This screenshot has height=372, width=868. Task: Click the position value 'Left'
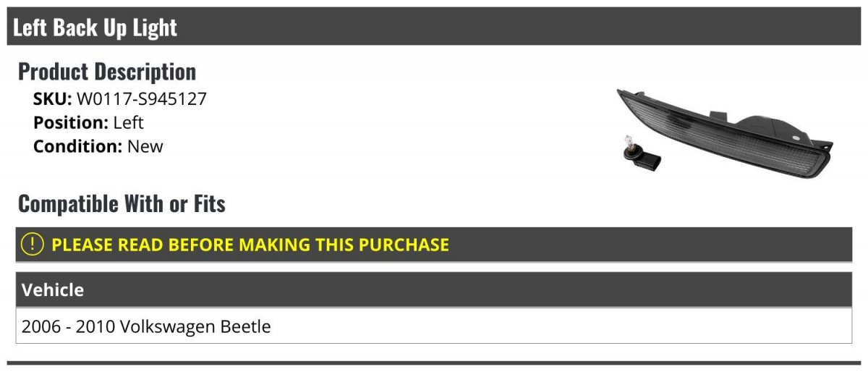tap(129, 122)
